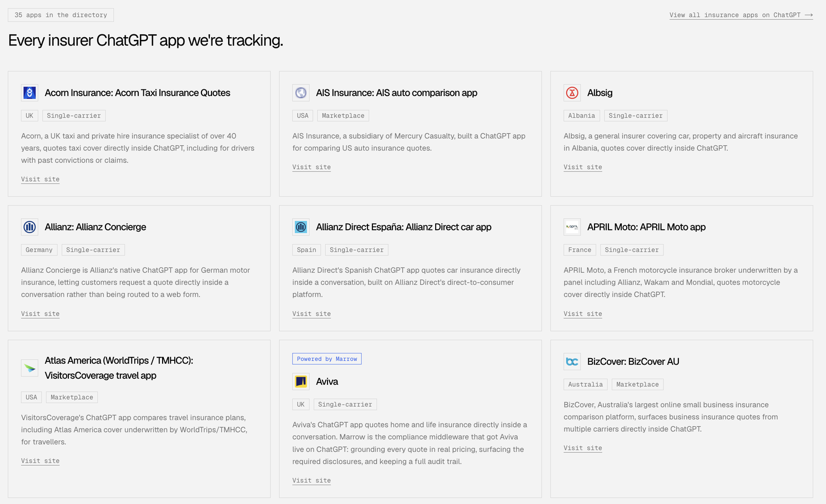
Task: Click the VisitorsCoverage travel app title
Action: (x=119, y=368)
